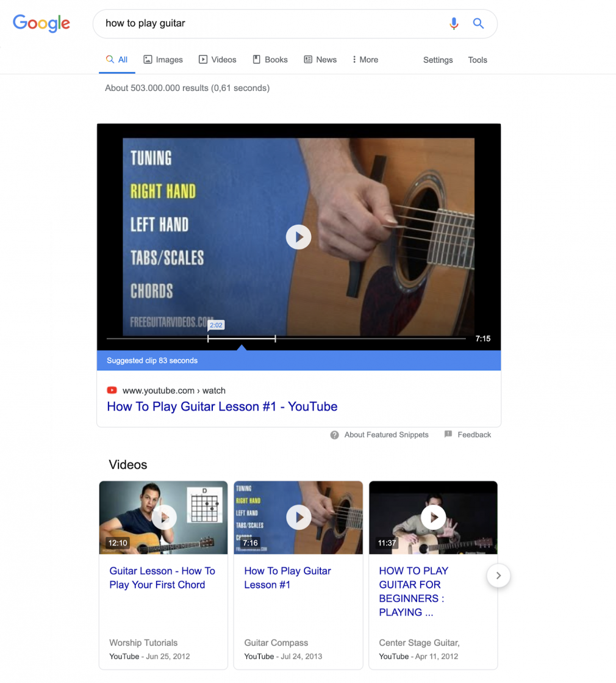Click the 'Videos' section heading
The height and width of the screenshot is (683, 616).
(x=128, y=464)
